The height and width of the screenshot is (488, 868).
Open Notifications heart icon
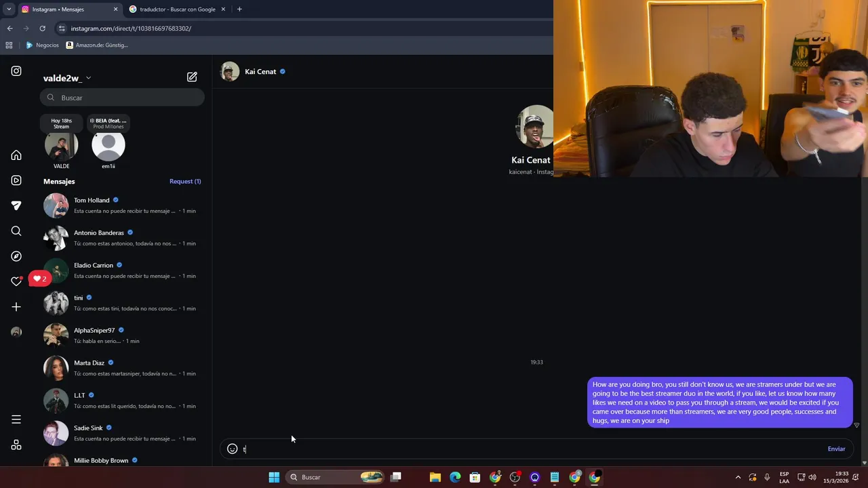(x=16, y=281)
